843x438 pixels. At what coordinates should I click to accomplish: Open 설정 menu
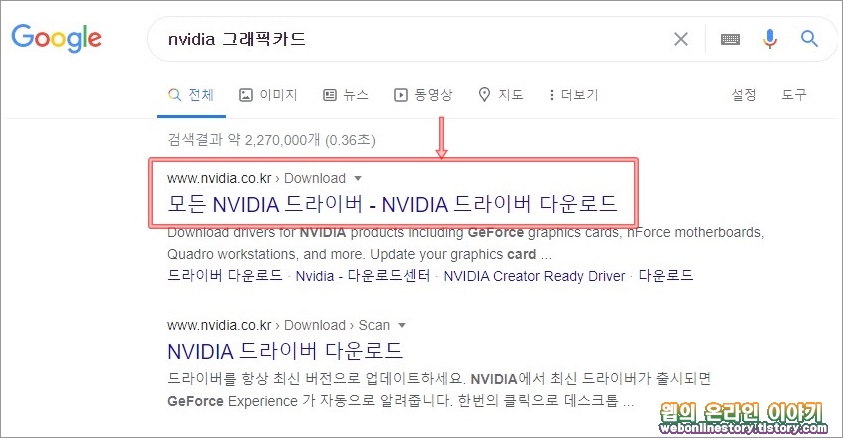tap(744, 95)
